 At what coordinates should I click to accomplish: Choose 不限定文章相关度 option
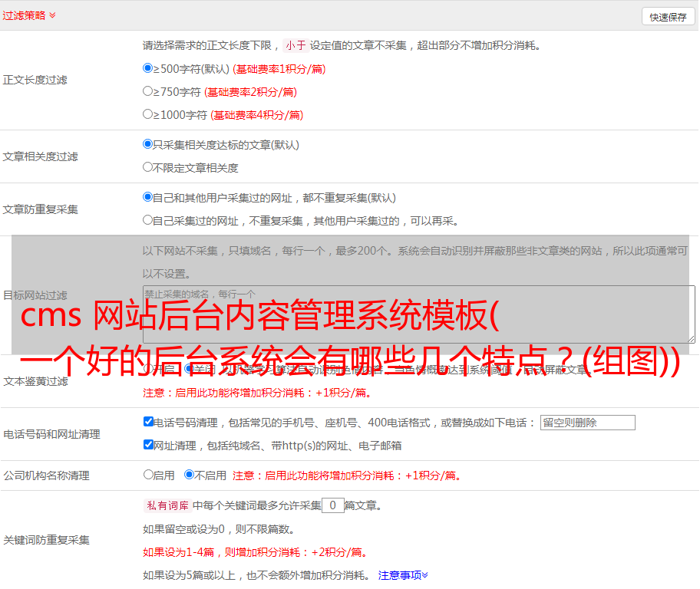coord(148,167)
